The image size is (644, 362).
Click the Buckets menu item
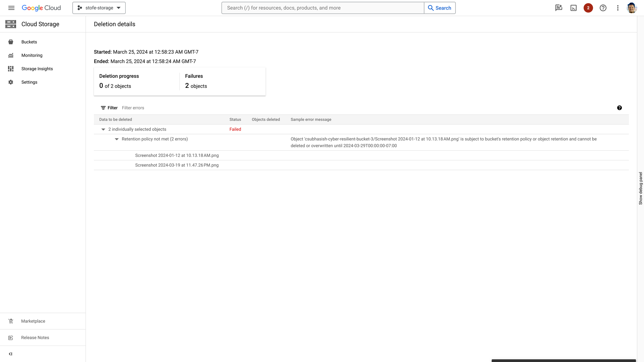click(29, 42)
